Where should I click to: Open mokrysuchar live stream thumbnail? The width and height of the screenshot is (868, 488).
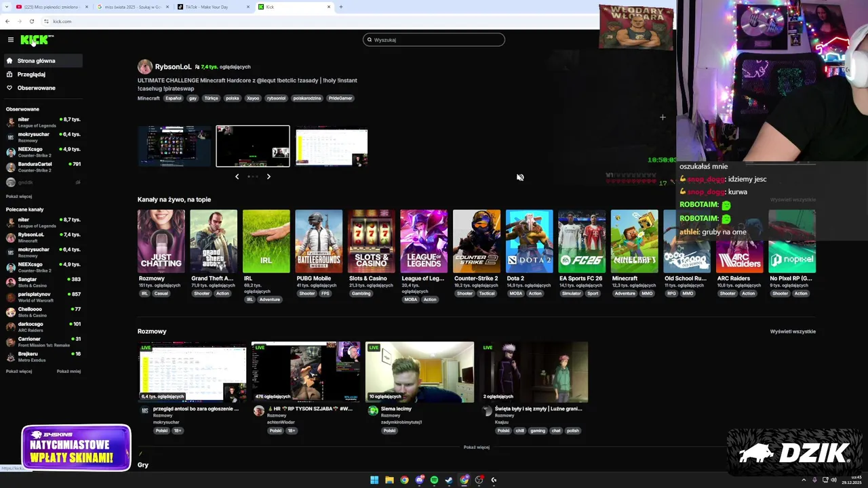pos(193,372)
